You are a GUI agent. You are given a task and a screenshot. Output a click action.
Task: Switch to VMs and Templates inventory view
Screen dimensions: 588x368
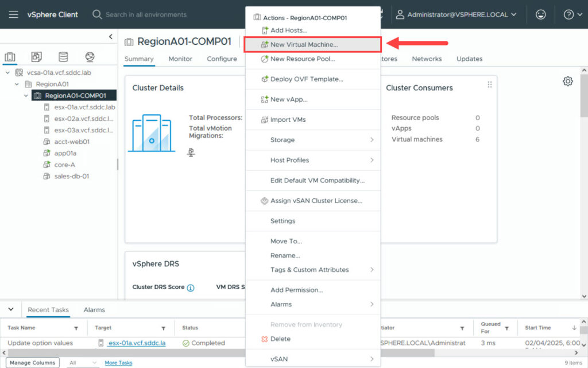click(36, 57)
